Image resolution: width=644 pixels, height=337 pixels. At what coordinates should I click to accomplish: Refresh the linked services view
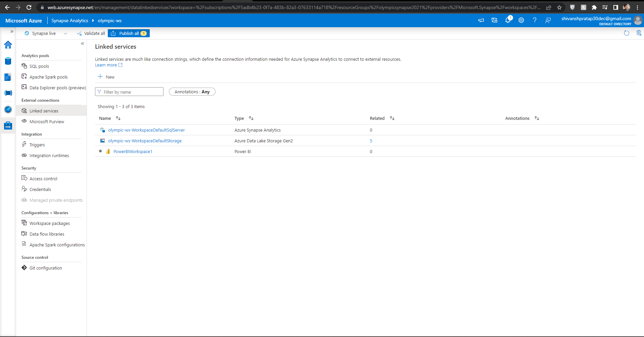click(627, 33)
